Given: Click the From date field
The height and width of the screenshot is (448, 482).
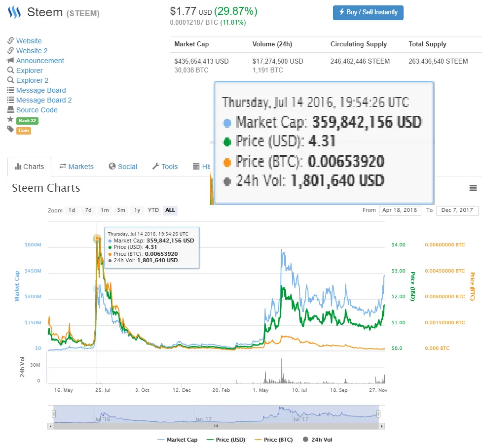Looking at the screenshot, I should pos(400,210).
